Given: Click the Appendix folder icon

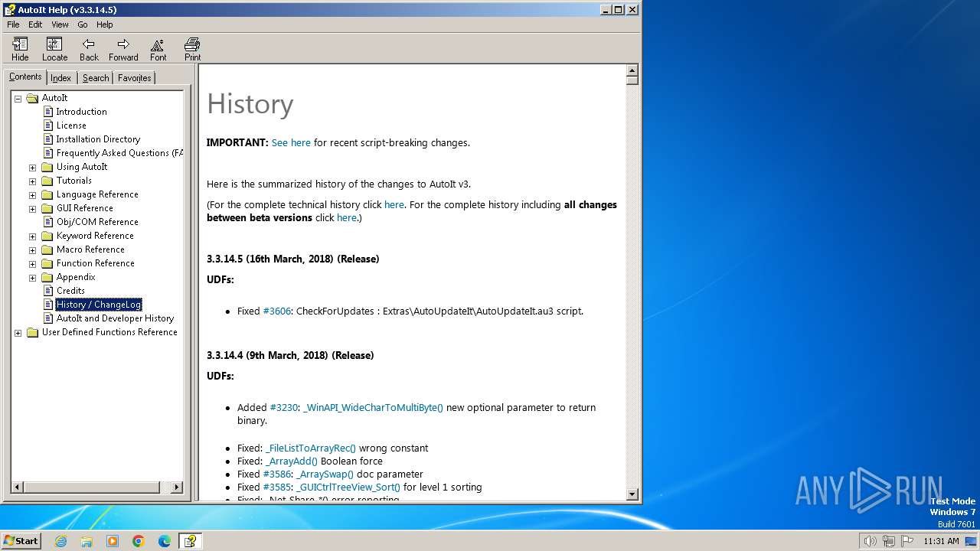Looking at the screenshot, I should tap(47, 277).
